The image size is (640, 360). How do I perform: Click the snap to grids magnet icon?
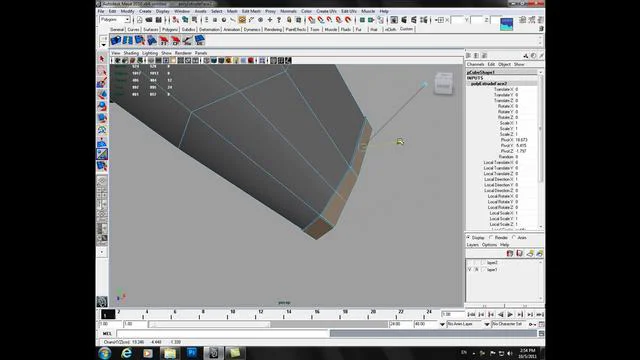tap(311, 20)
